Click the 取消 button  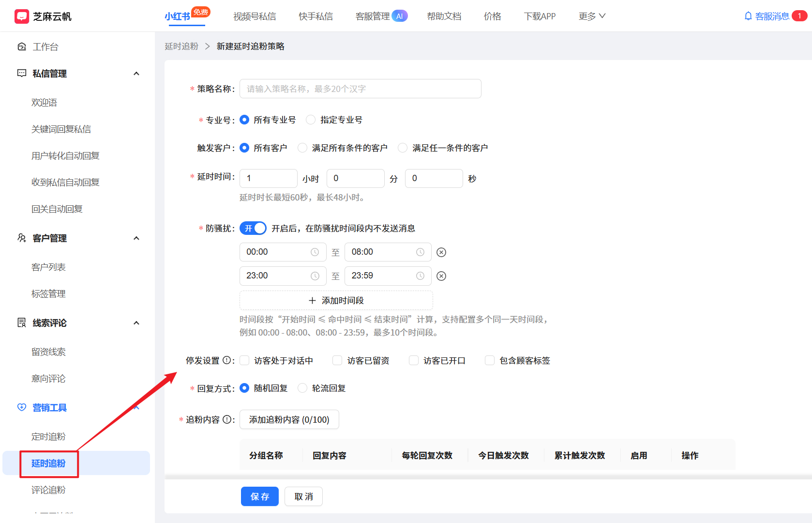coord(303,496)
